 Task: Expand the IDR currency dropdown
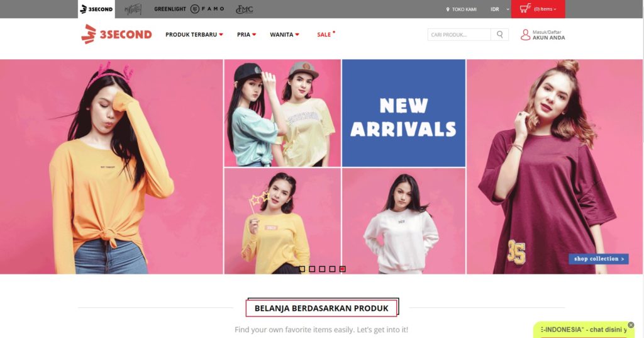point(499,9)
